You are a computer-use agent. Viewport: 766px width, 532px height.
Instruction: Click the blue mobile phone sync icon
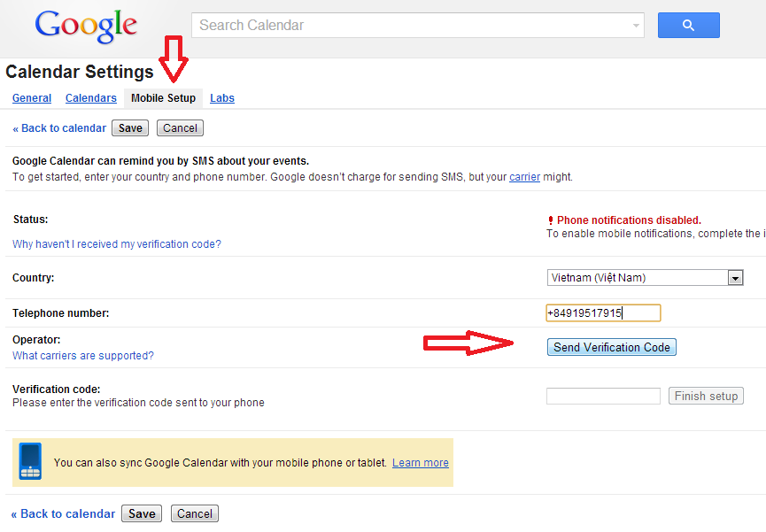point(31,461)
